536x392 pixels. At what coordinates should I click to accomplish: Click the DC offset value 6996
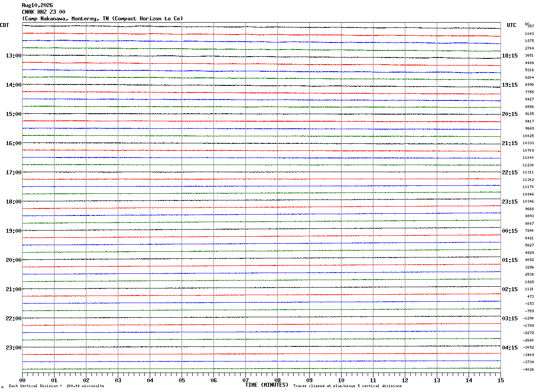click(529, 85)
